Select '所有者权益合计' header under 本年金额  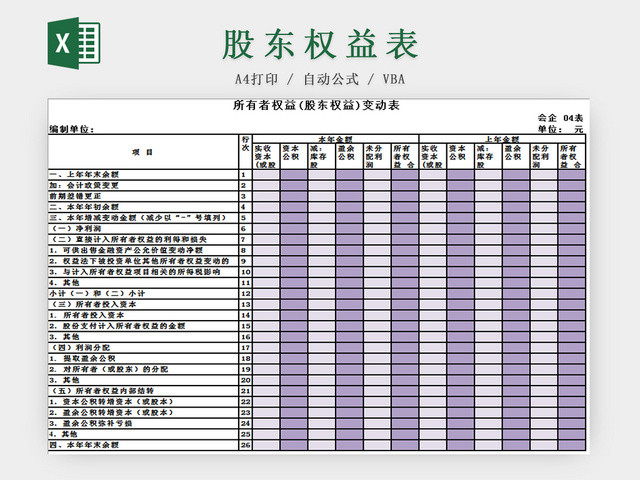pos(405,156)
